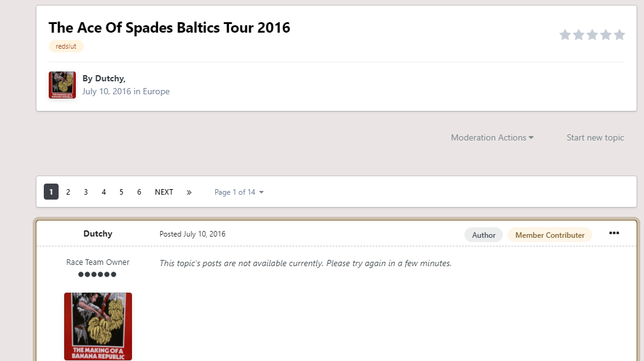This screenshot has width=644, height=361.
Task: Select current page 1 button
Action: 51,192
